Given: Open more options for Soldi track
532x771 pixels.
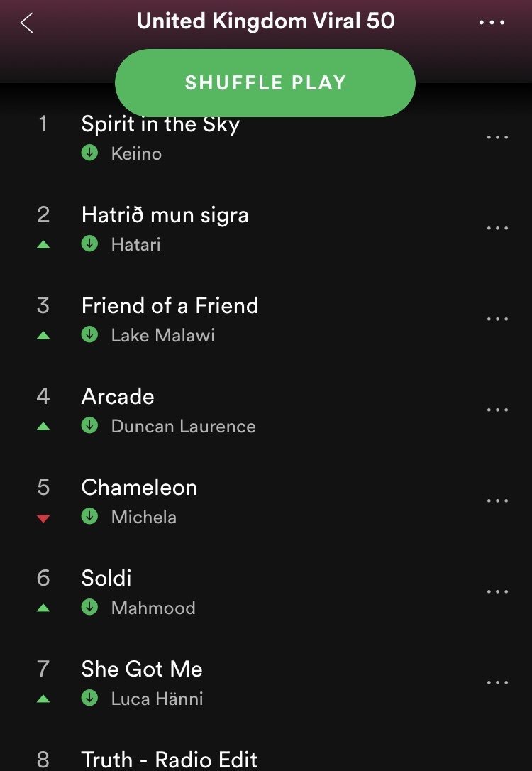Looking at the screenshot, I should click(x=497, y=592).
